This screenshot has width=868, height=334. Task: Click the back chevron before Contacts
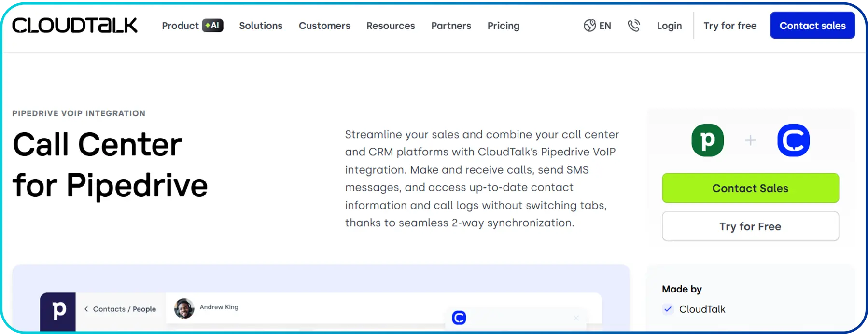click(86, 309)
